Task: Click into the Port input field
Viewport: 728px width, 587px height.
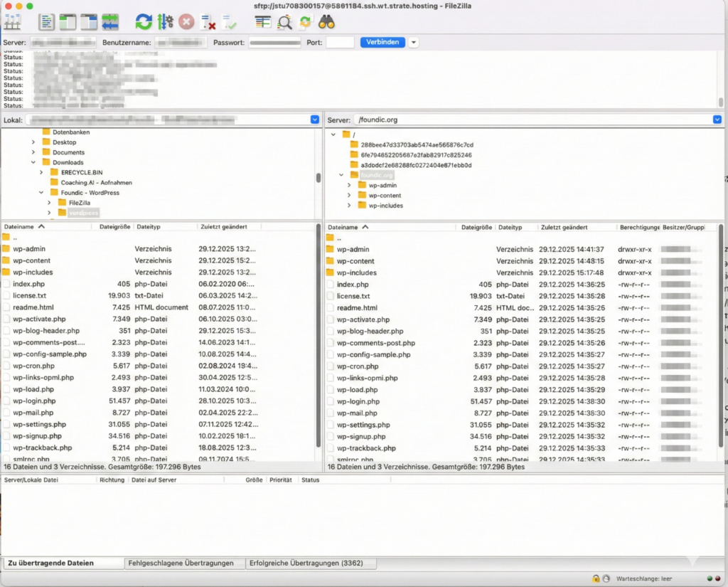Action: [340, 43]
